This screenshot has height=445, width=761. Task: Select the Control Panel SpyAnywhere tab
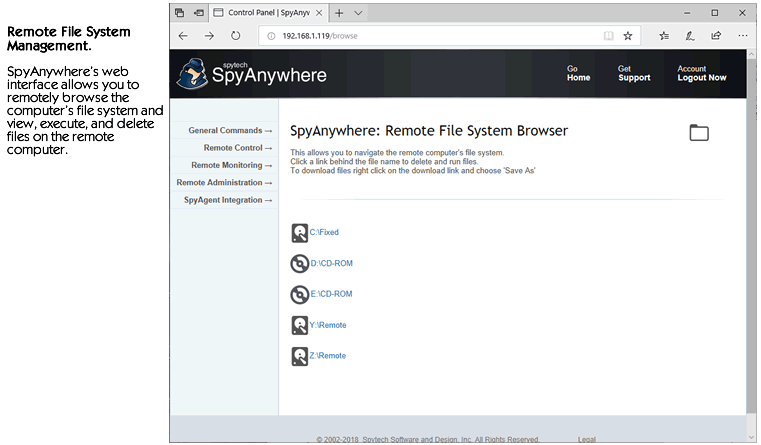268,13
